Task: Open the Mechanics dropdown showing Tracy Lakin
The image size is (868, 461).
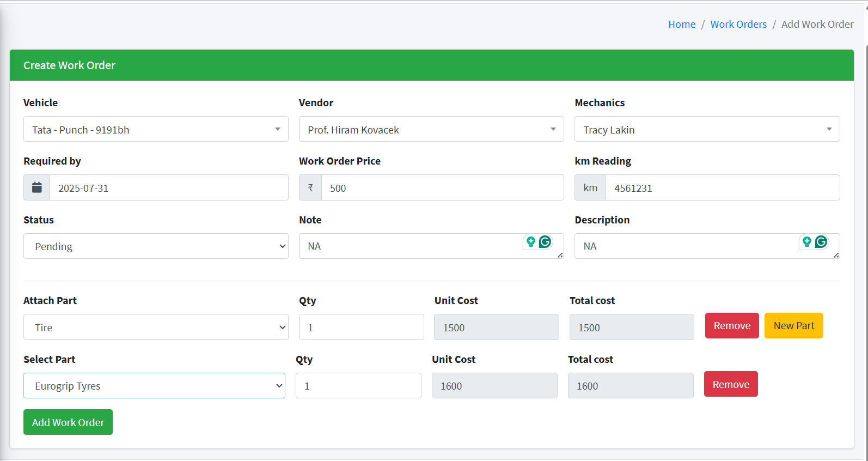Action: tap(707, 129)
